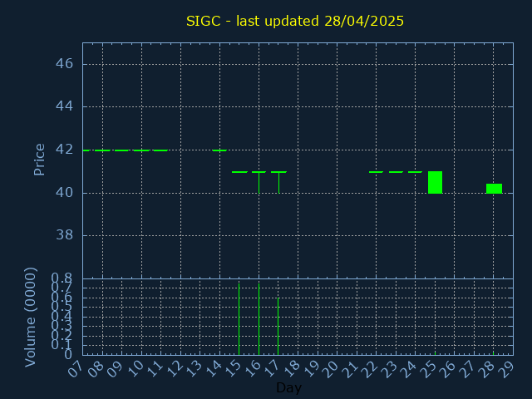532x399 pixels.
Task: Click the day 08 price dash at 42
Action: pyautogui.click(x=102, y=150)
